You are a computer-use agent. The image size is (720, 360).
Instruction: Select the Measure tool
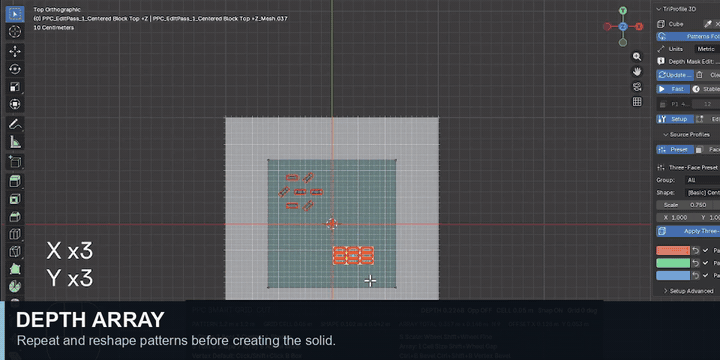click(15, 142)
